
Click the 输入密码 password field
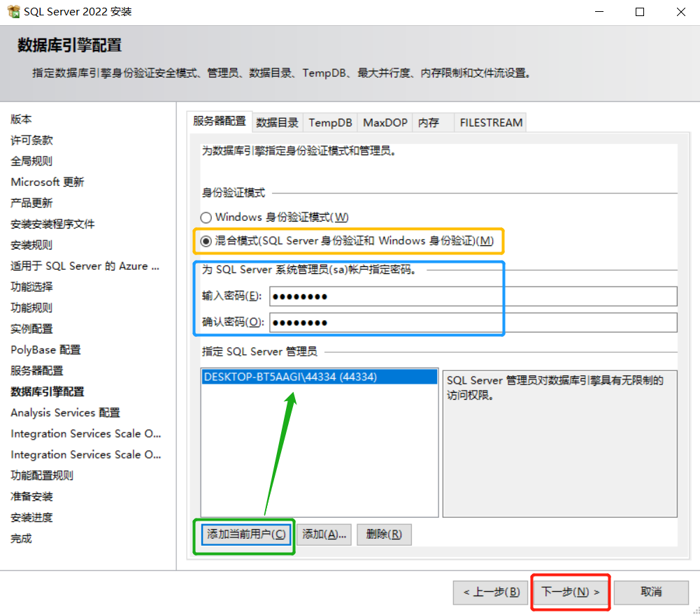pos(473,296)
